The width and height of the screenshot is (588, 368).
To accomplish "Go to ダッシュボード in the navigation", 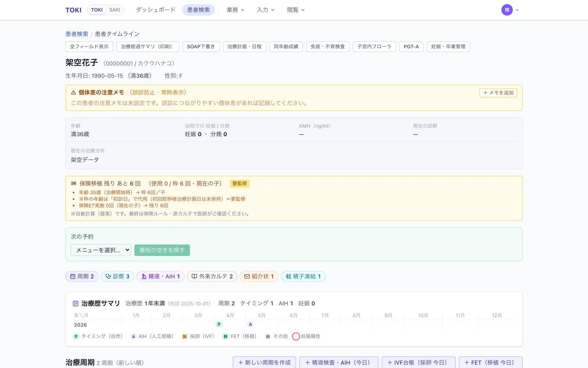I will (155, 10).
